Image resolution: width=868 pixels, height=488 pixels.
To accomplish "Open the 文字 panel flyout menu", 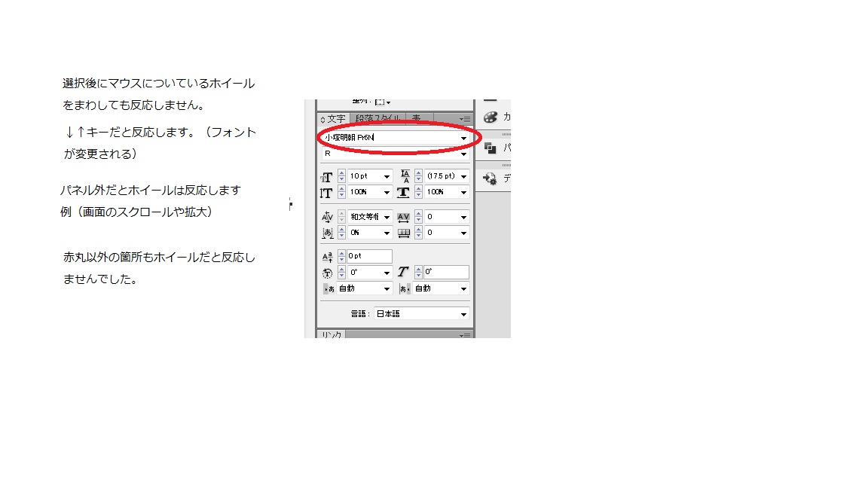I will click(x=465, y=119).
